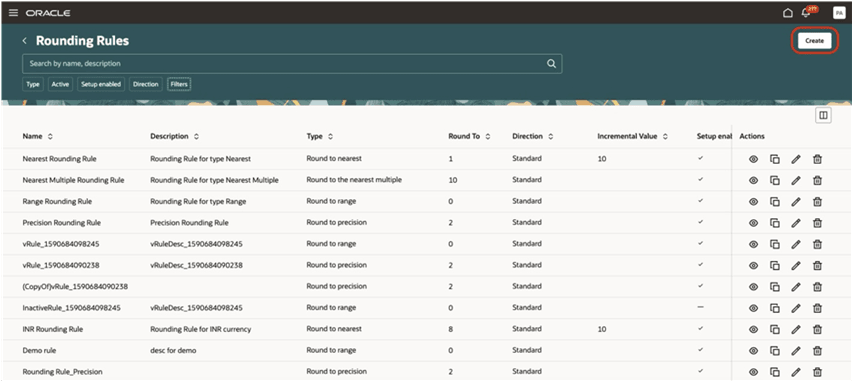View the vRule_1590684098245 row
Image resolution: width=854 pixels, height=383 pixels.
pyautogui.click(x=753, y=244)
